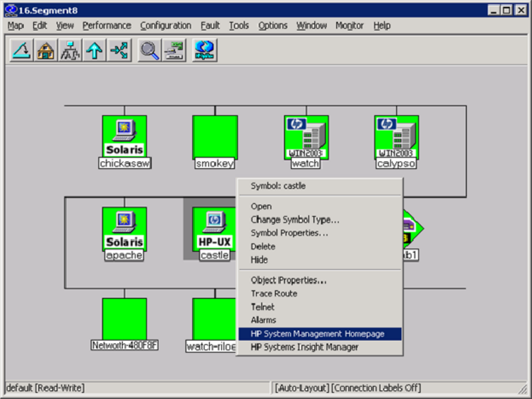The width and height of the screenshot is (532, 399).
Task: Minimize the 16.Segment8 window
Action: click(x=494, y=10)
